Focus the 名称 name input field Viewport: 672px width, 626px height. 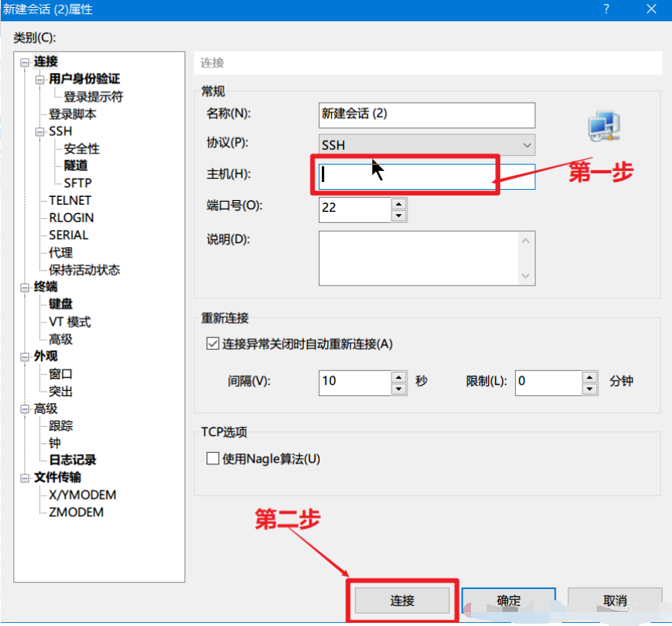[427, 115]
